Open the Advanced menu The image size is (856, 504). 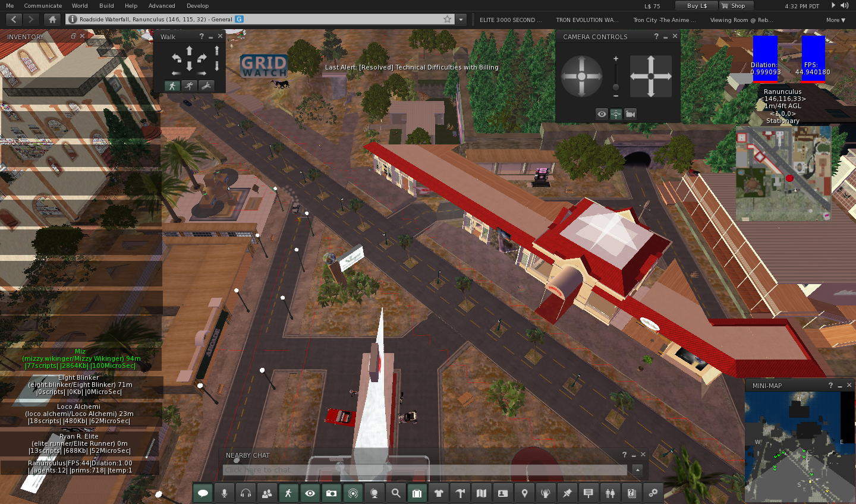(x=162, y=5)
